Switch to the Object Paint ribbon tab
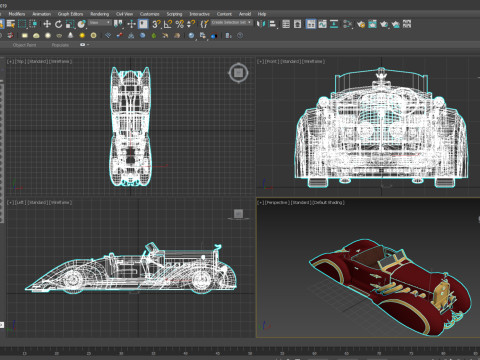Image resolution: width=480 pixels, height=360 pixels. pos(24,45)
